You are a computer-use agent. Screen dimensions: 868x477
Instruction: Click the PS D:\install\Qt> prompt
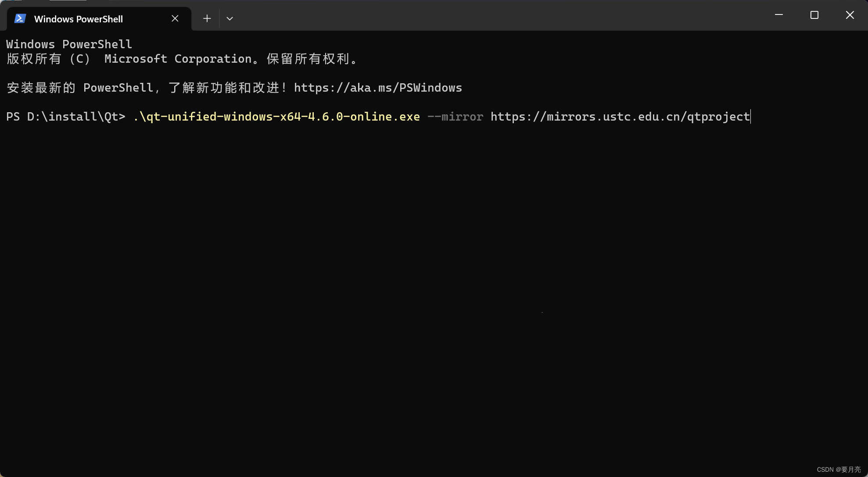coord(66,117)
